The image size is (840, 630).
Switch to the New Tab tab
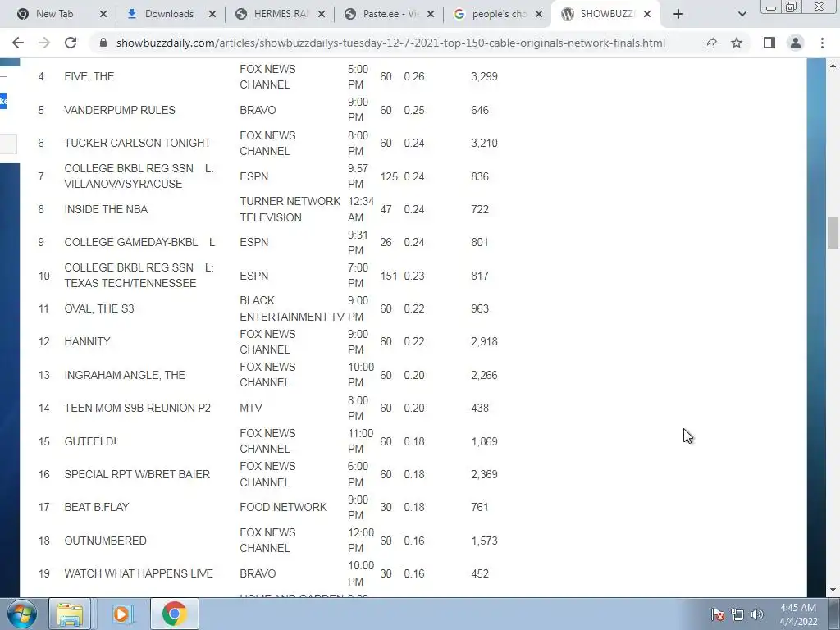coord(54,14)
